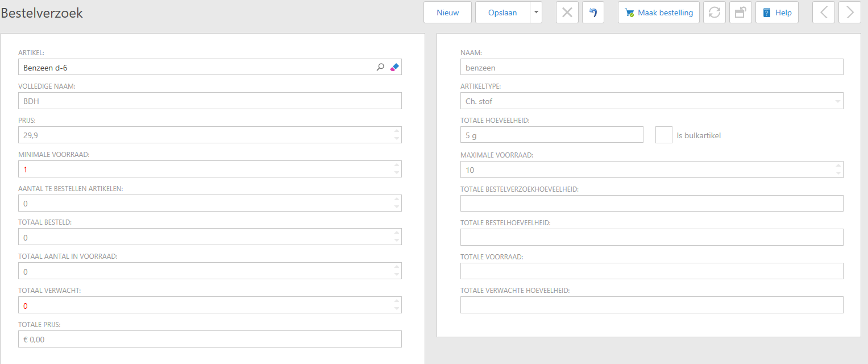The width and height of the screenshot is (868, 364).
Task: Refresh the form with circular arrows icon
Action: click(715, 13)
